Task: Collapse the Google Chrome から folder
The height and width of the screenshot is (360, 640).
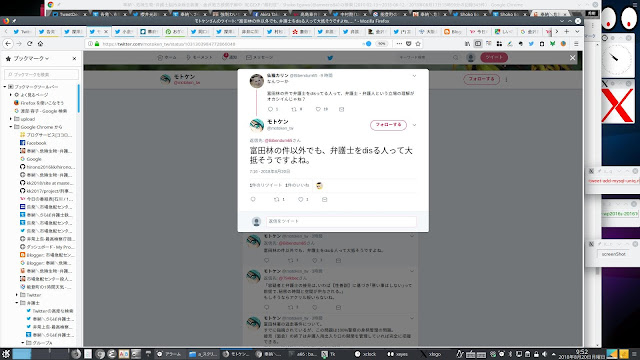Action: (x=11, y=127)
